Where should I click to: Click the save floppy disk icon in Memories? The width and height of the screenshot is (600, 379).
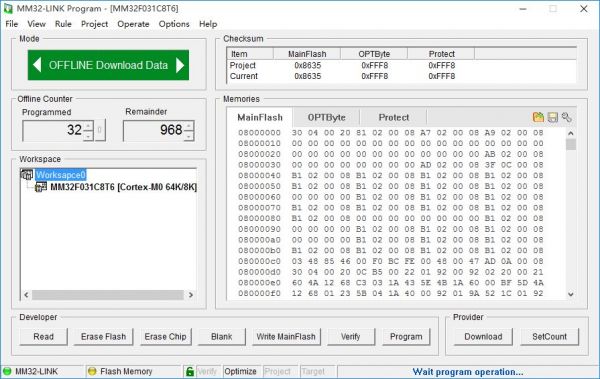point(553,117)
